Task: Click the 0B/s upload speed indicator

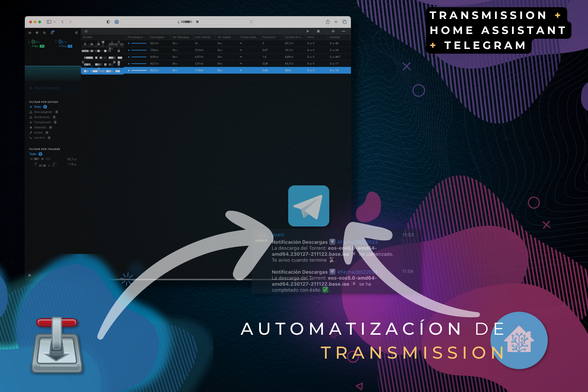Action: click(61, 42)
